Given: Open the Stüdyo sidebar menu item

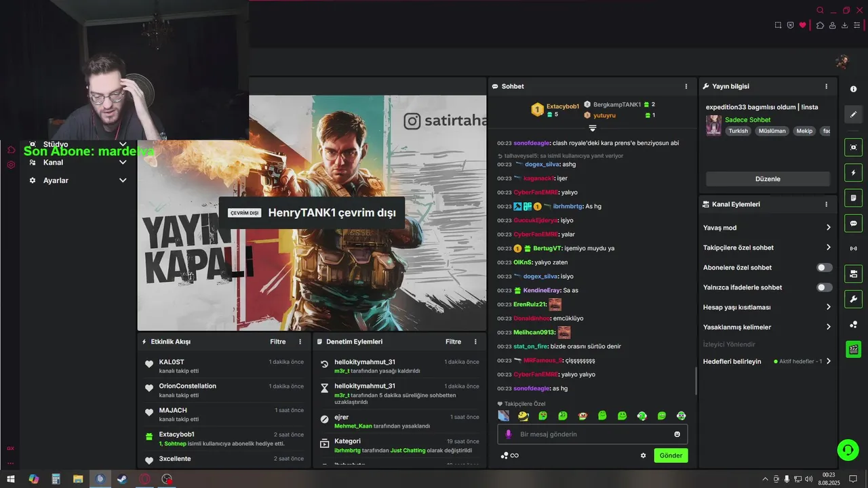Looking at the screenshot, I should click(56, 144).
